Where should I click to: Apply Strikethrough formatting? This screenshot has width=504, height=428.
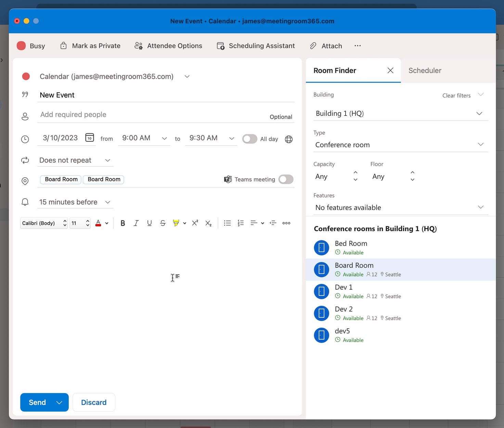(x=163, y=223)
